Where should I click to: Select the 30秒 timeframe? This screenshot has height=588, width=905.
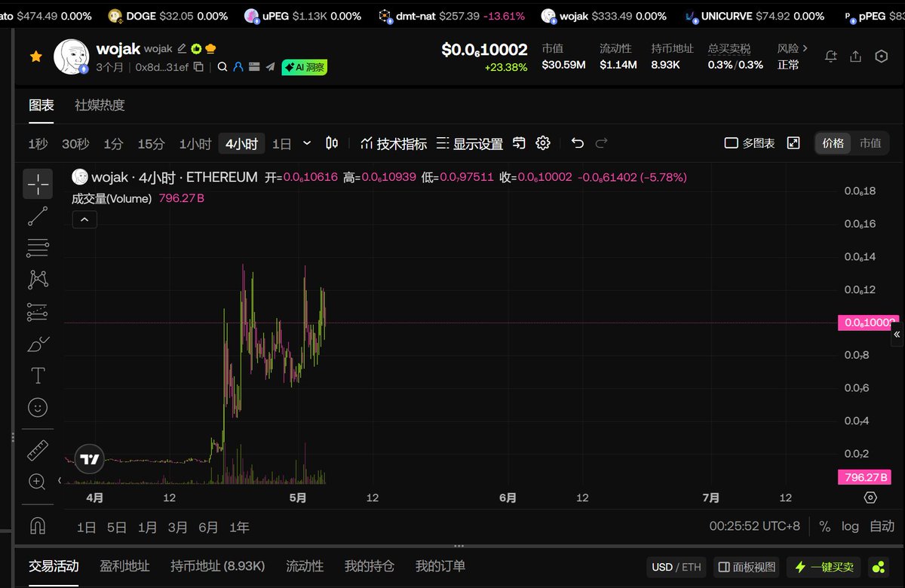click(x=75, y=144)
